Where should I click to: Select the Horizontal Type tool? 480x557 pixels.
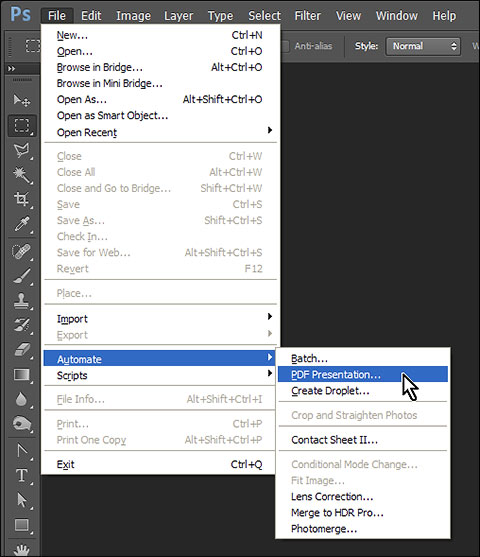22,475
